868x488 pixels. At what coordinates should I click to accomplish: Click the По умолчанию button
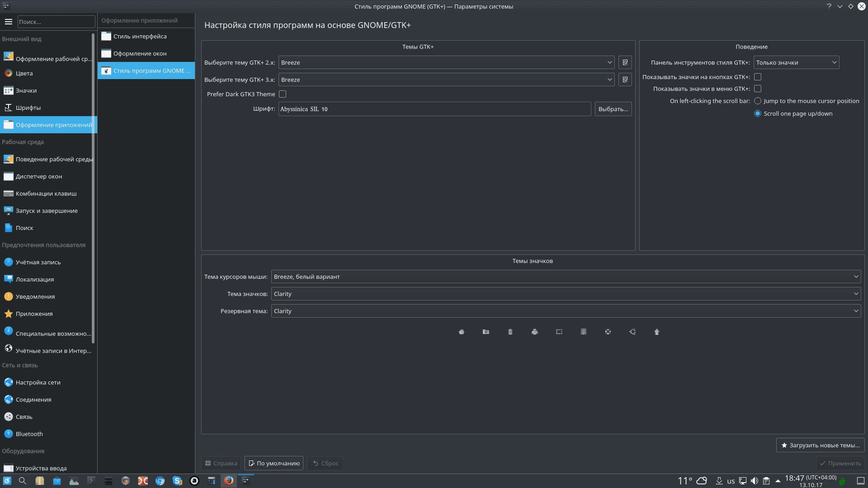point(274,463)
